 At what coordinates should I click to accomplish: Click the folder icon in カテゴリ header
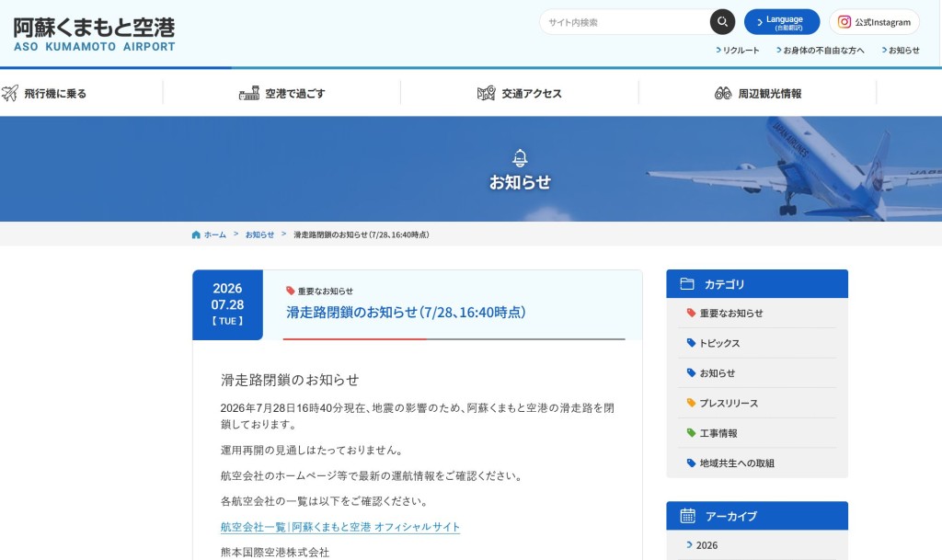click(686, 284)
